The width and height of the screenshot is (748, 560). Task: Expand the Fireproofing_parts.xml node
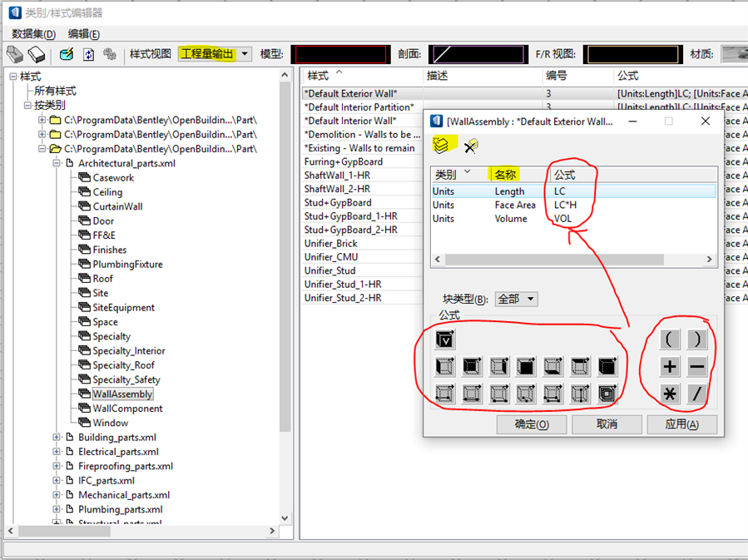tap(57, 465)
